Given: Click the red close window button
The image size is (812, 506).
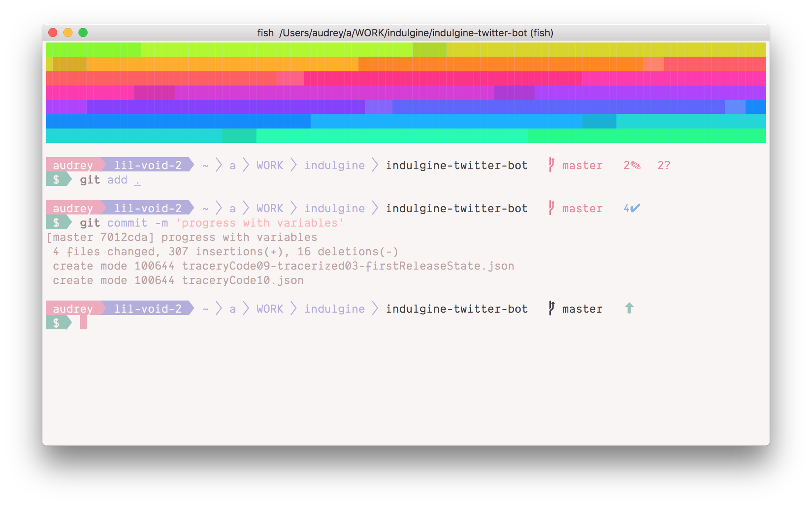Looking at the screenshot, I should pyautogui.click(x=53, y=33).
